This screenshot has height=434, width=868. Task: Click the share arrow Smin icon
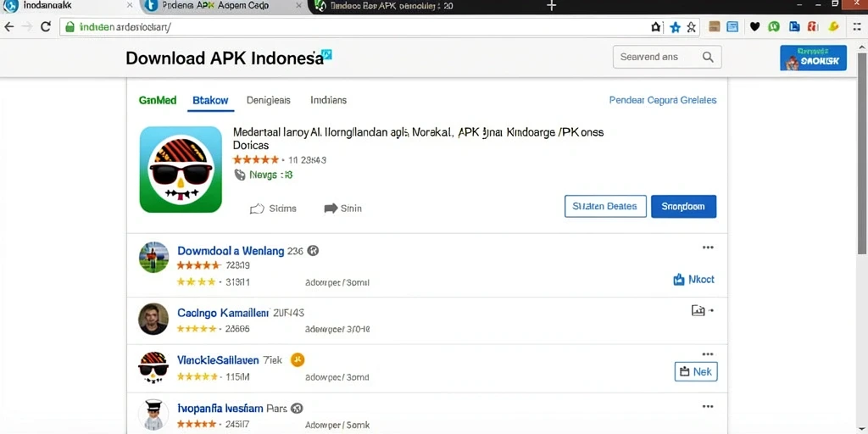(331, 209)
